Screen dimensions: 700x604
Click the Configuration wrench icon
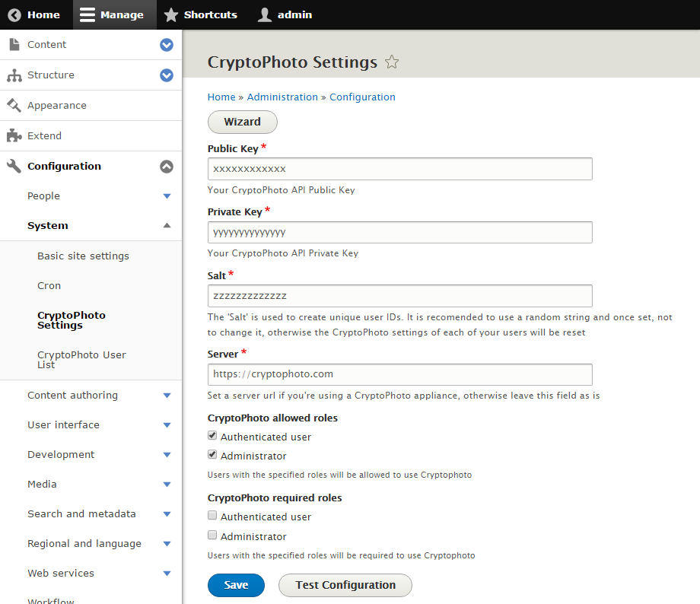point(14,166)
